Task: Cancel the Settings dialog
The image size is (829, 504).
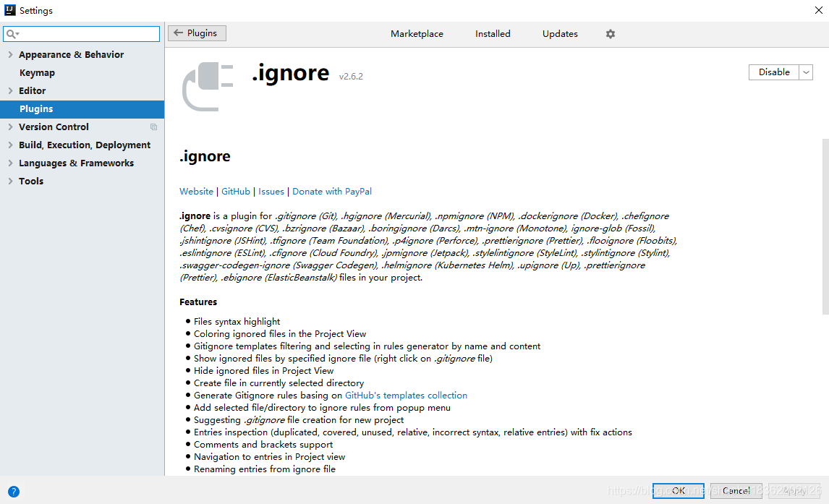Action: click(736, 491)
